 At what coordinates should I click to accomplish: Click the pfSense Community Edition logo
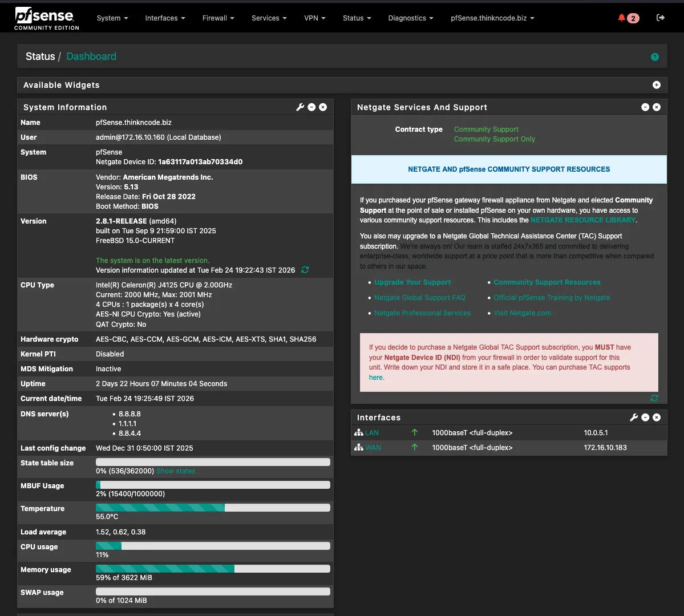47,18
